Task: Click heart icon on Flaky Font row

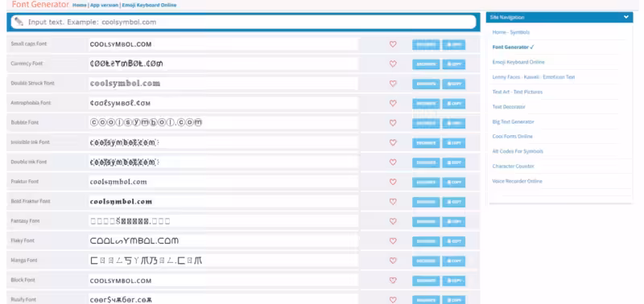Action: (x=393, y=240)
